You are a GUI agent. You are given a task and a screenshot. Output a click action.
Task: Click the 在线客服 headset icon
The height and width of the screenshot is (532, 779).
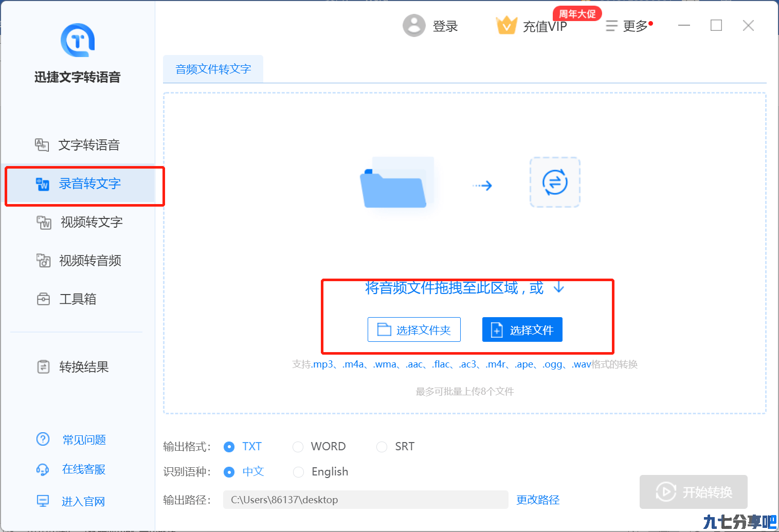[x=43, y=469]
